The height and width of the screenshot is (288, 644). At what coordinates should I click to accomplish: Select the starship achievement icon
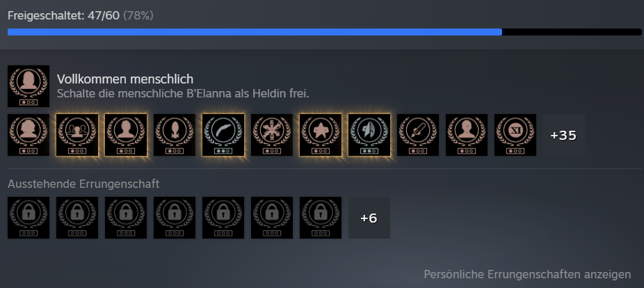click(175, 135)
